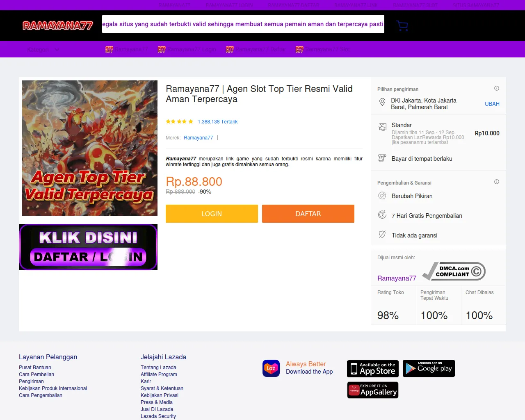Viewport: 525px width, 420px height.
Task: Open the Google Play download badge
Action: click(429, 368)
